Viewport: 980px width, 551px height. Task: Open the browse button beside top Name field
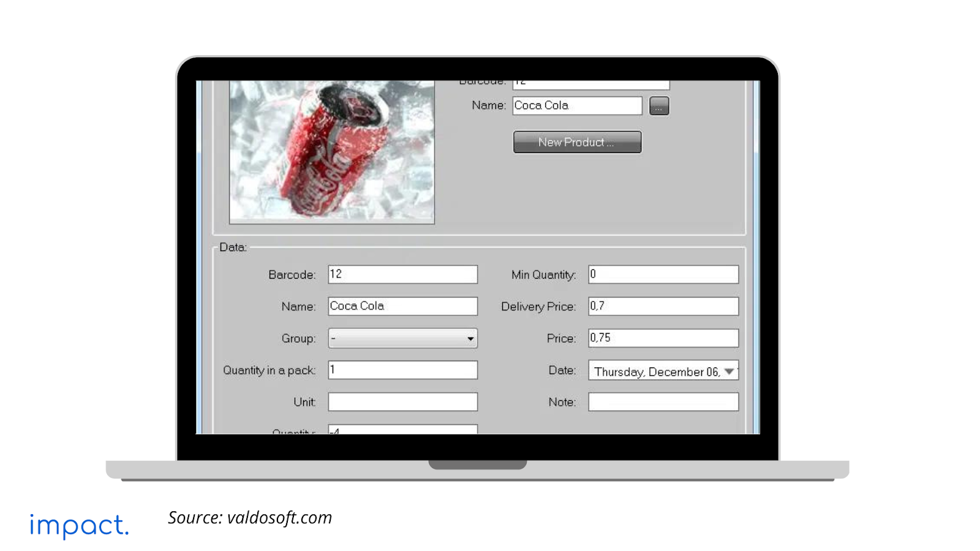(x=659, y=106)
